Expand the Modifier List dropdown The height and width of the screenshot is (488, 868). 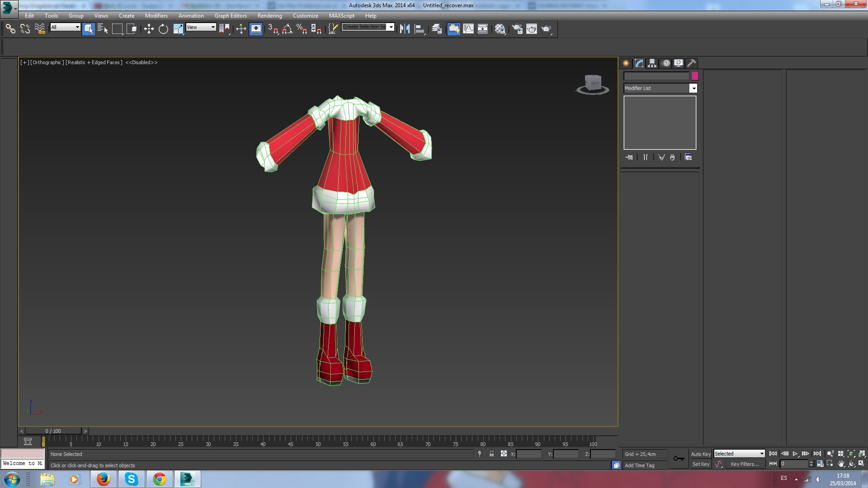pyautogui.click(x=693, y=89)
